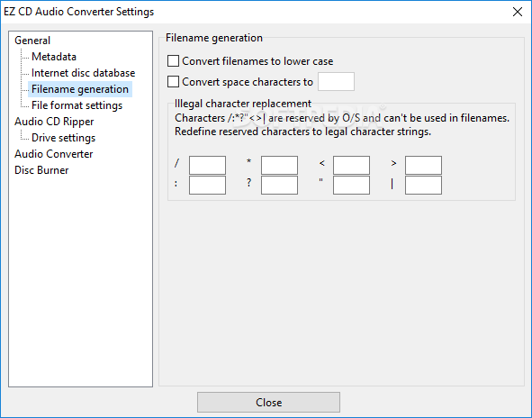Click the pipe character replacement field
This screenshot has width=532, height=418.
[423, 185]
